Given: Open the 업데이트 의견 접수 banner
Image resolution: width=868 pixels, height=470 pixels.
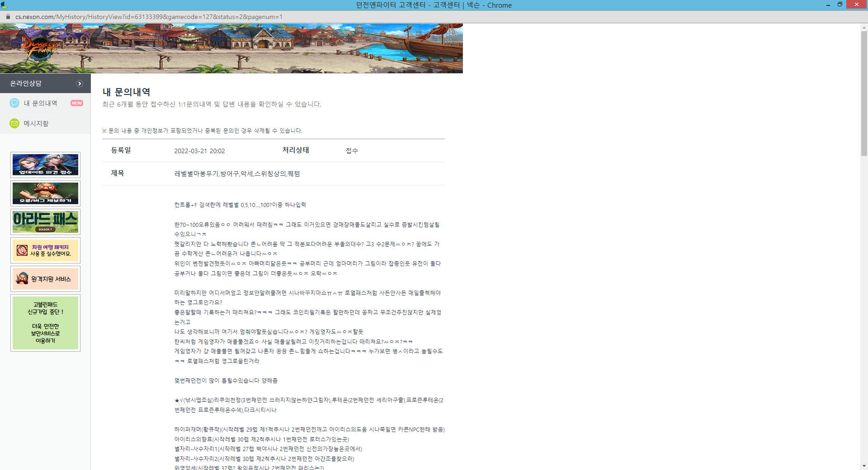Looking at the screenshot, I should point(45,165).
